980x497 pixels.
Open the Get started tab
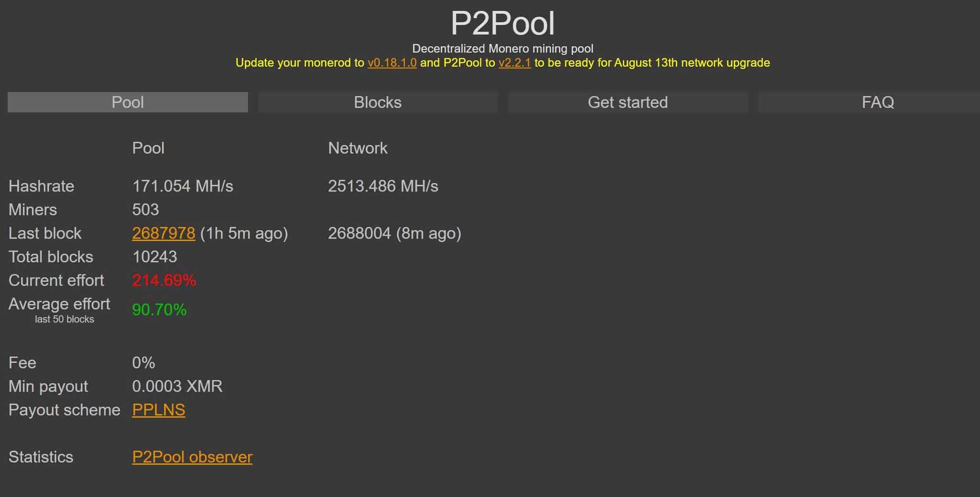[x=627, y=102]
